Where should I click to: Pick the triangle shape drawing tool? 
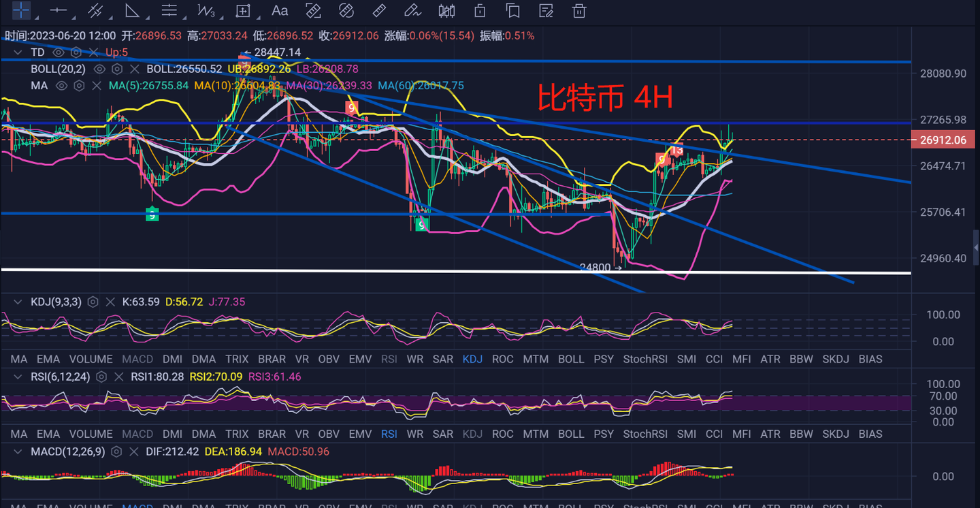coord(132,10)
